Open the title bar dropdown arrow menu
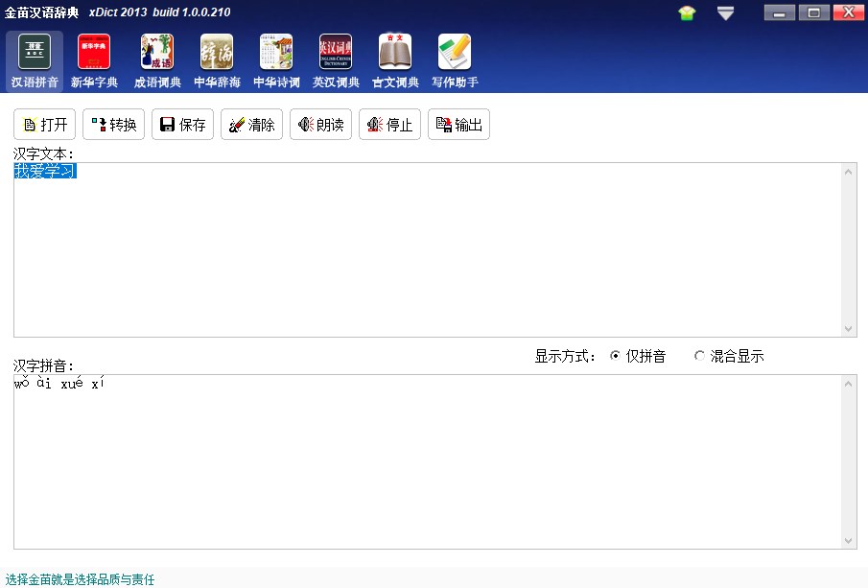This screenshot has width=868, height=588. tap(725, 12)
